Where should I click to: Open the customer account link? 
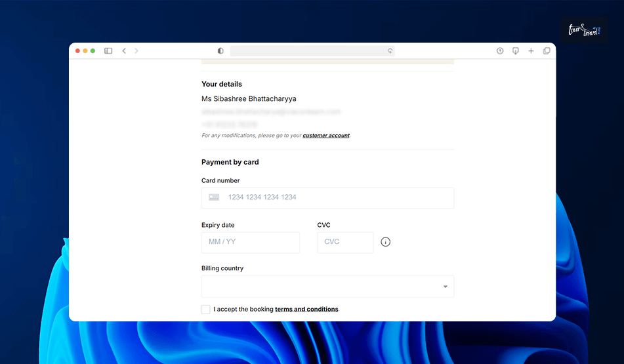[326, 136]
